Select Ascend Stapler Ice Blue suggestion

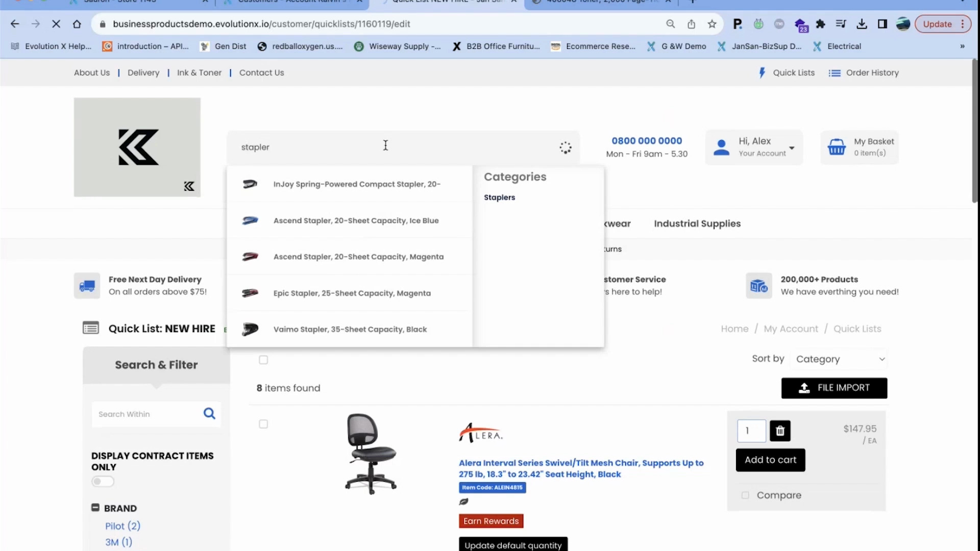356,220
